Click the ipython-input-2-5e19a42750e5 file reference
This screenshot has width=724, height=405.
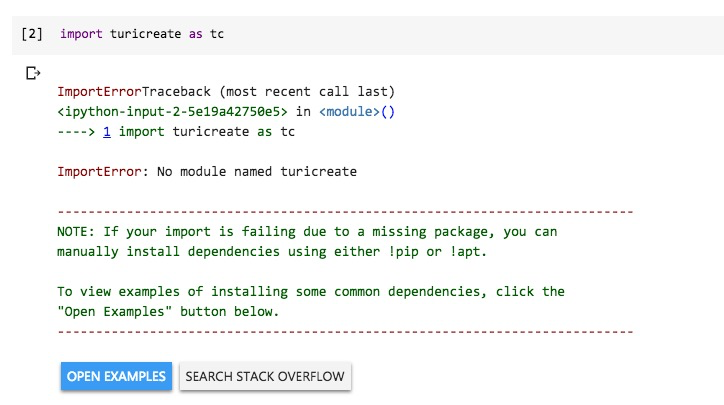coord(176,111)
